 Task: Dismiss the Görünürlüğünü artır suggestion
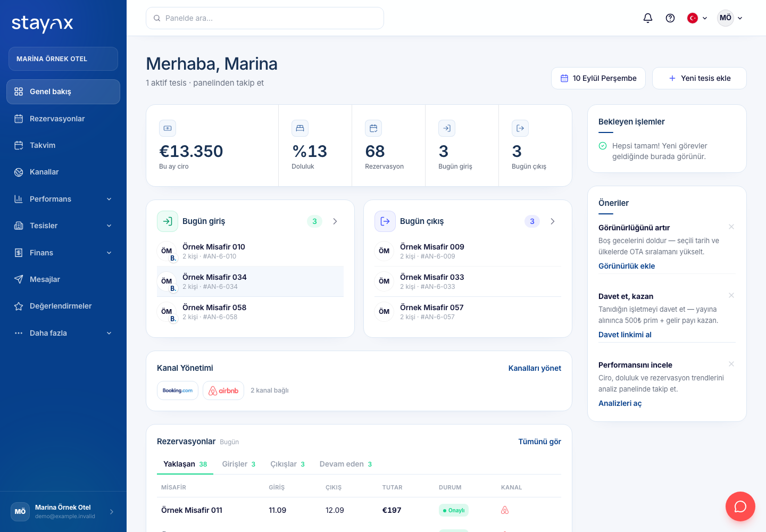pos(731,227)
